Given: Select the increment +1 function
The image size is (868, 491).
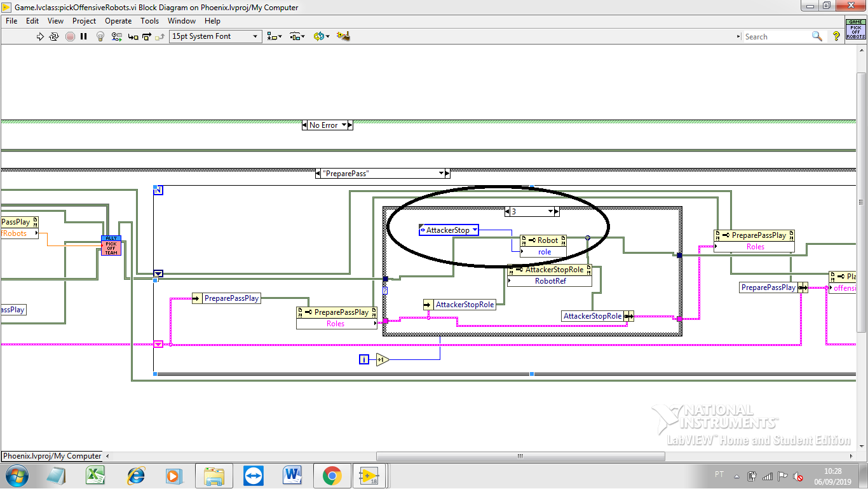Looking at the screenshot, I should 382,360.
